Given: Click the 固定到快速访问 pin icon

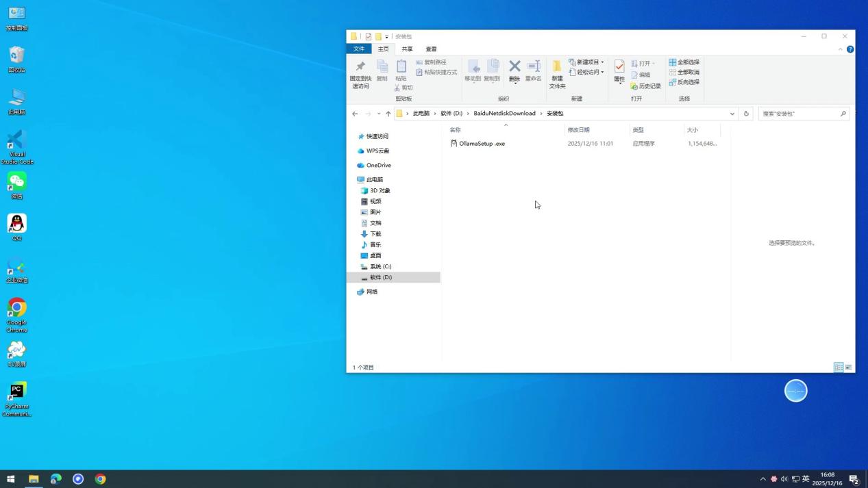Looking at the screenshot, I should tap(360, 67).
